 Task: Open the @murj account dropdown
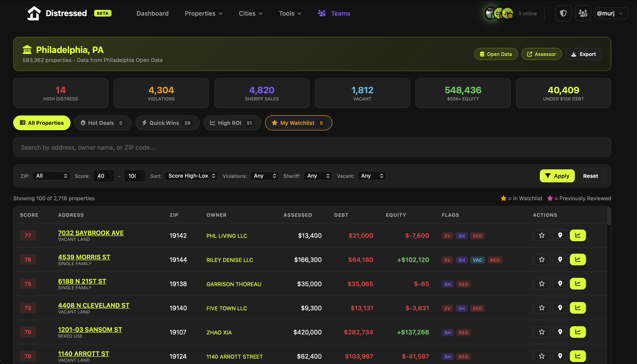click(x=611, y=13)
